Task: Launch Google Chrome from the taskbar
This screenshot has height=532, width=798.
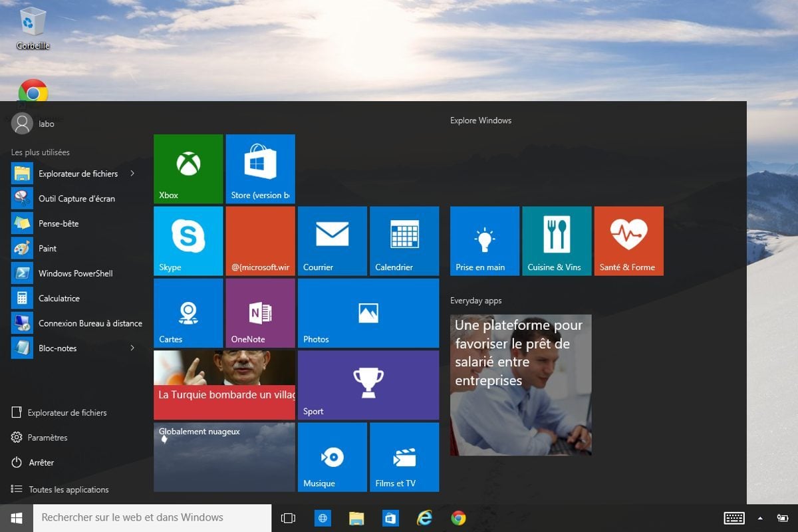Action: [458, 518]
